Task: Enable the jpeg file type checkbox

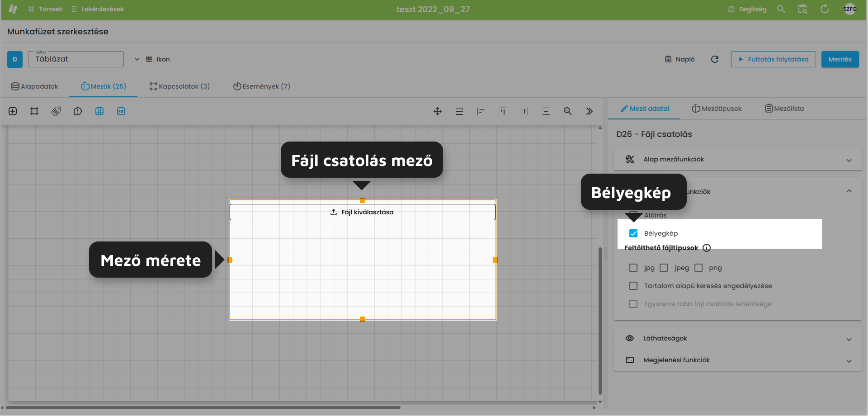Action: [x=664, y=268]
